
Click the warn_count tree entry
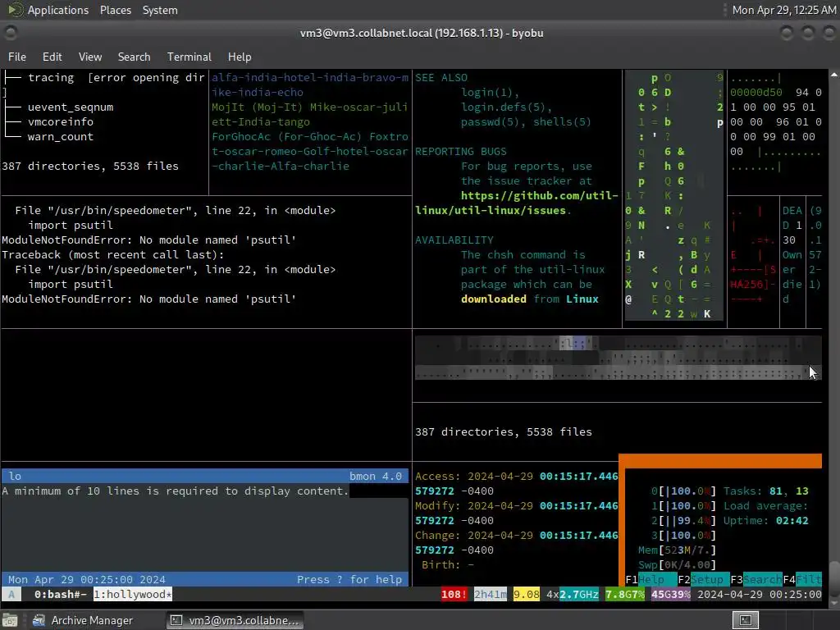[x=61, y=137]
